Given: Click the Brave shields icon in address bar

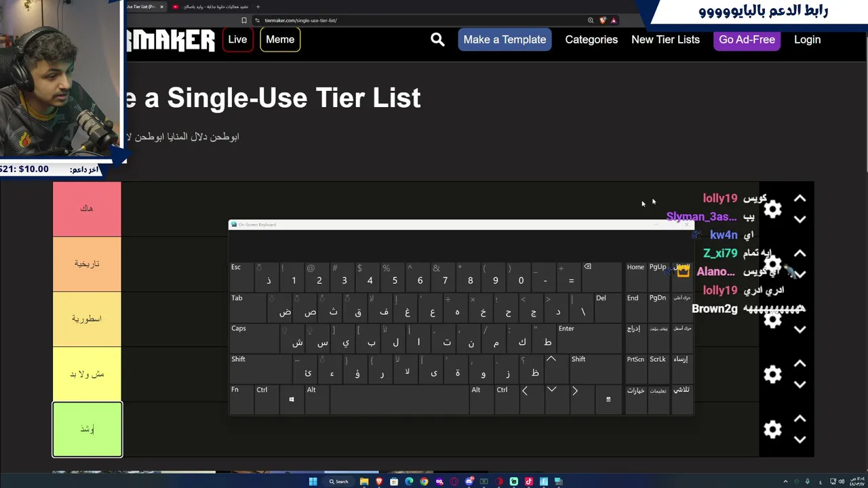Looking at the screenshot, I should [602, 20].
